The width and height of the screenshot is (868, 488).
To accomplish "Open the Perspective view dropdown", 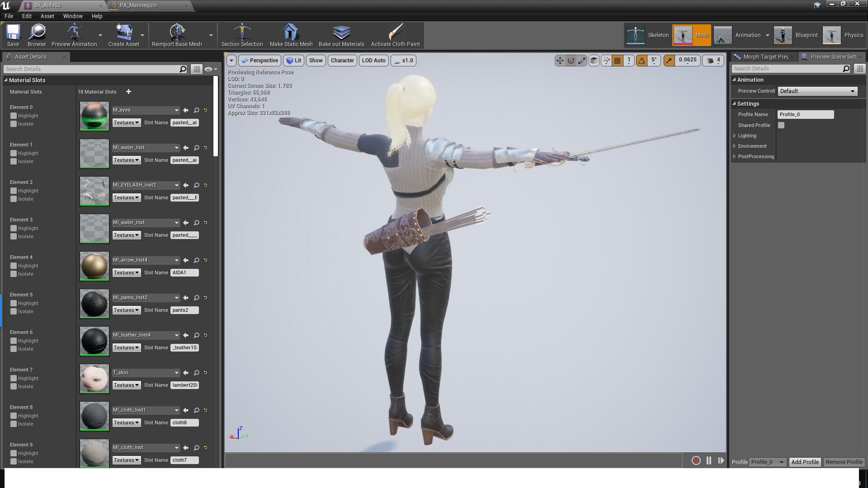I will (259, 60).
